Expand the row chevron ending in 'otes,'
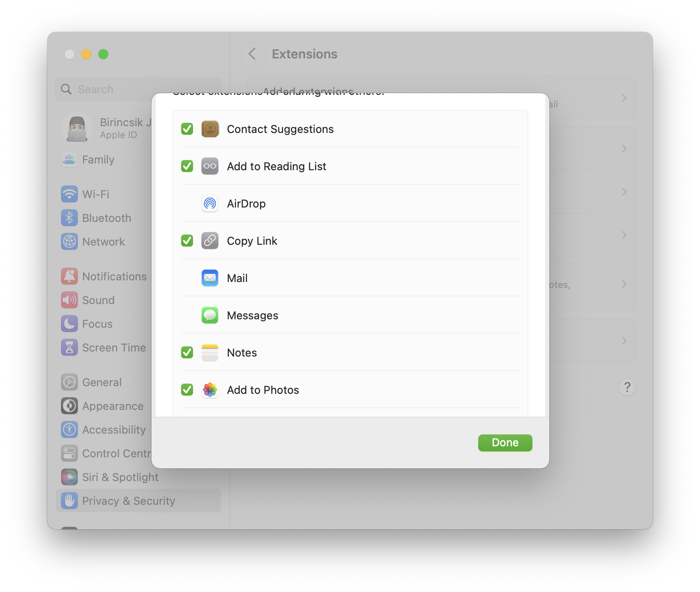The width and height of the screenshot is (700, 592). click(624, 284)
